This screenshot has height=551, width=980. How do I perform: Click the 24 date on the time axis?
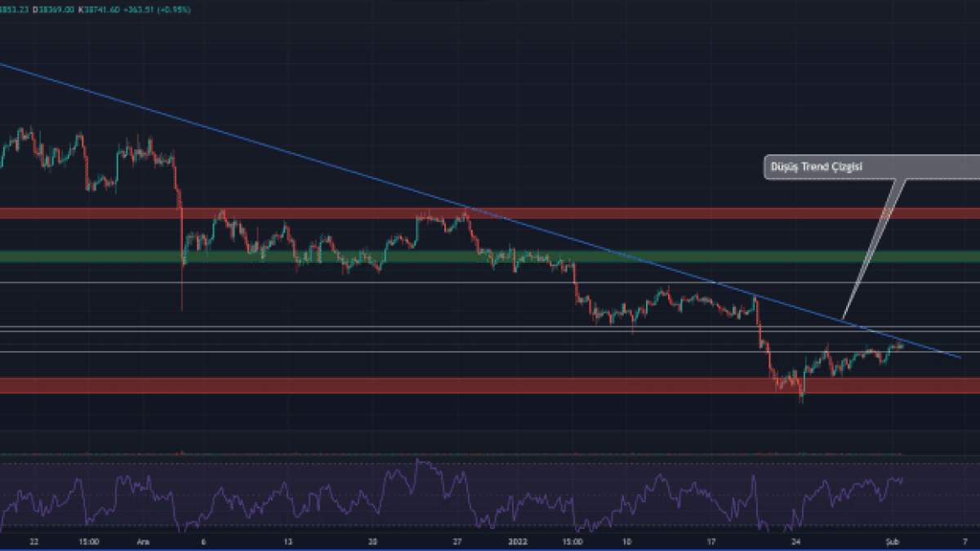[x=795, y=541]
